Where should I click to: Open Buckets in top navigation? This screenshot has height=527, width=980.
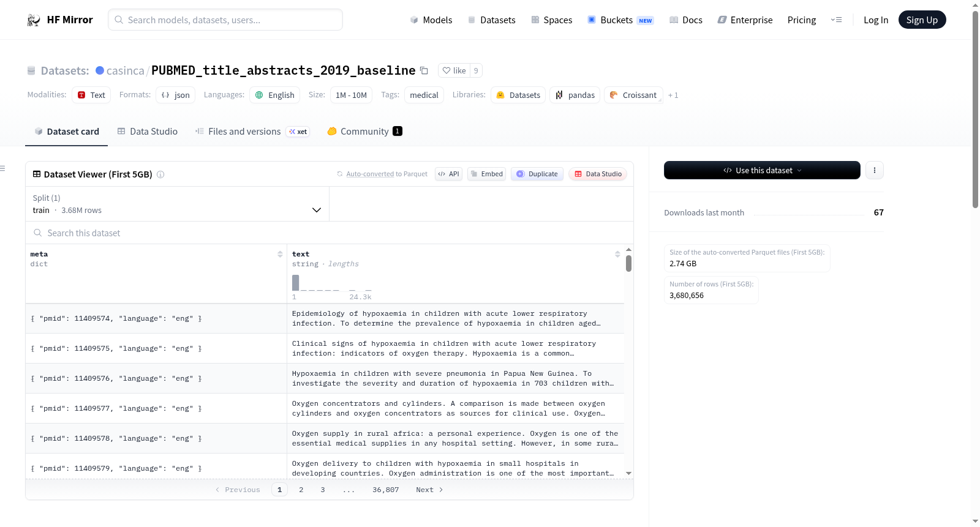(x=620, y=20)
